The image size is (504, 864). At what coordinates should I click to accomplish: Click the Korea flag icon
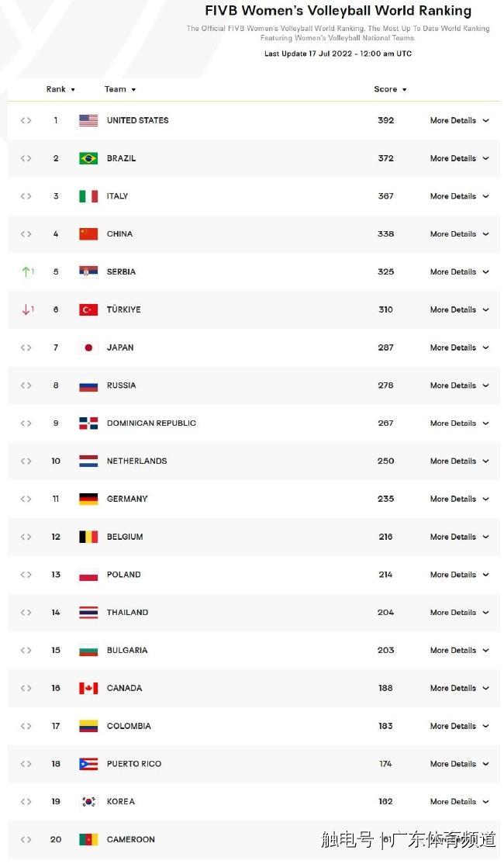point(88,801)
